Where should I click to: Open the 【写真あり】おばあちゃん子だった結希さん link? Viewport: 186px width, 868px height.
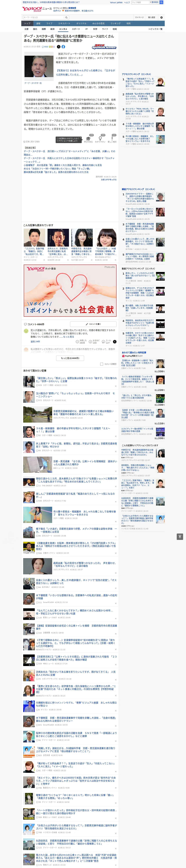(86, 72)
